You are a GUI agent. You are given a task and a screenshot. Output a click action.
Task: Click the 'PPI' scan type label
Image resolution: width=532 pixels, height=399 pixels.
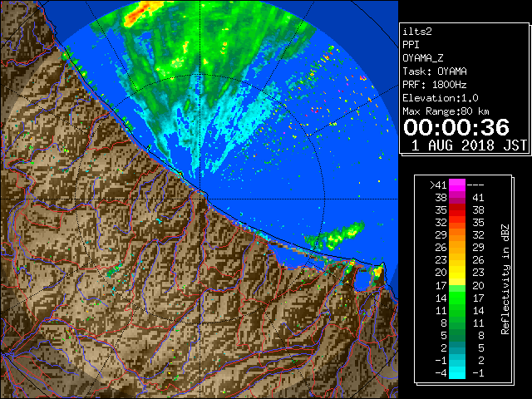[x=411, y=45]
